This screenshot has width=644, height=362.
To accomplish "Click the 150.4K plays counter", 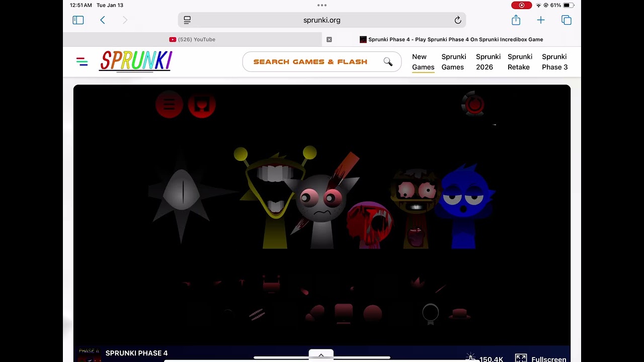I will pos(484,358).
